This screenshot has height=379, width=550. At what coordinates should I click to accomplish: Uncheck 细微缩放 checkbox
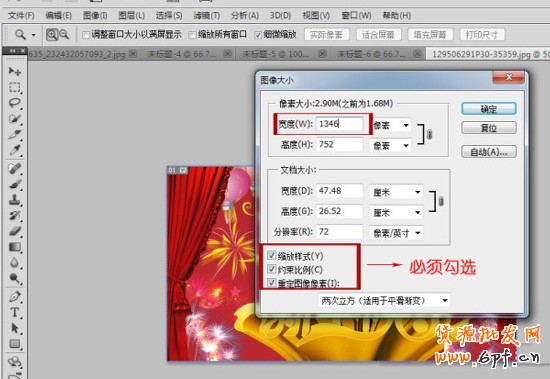(258, 35)
